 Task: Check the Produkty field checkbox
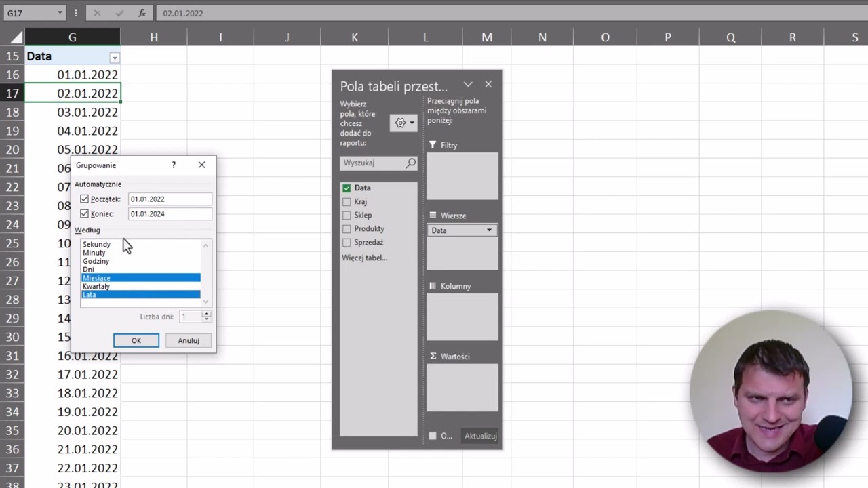tap(347, 228)
